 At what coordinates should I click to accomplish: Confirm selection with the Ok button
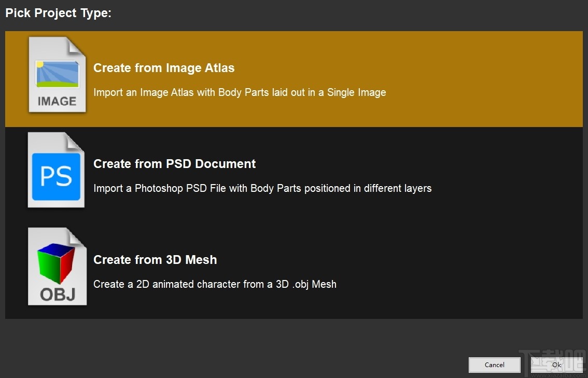pyautogui.click(x=556, y=365)
